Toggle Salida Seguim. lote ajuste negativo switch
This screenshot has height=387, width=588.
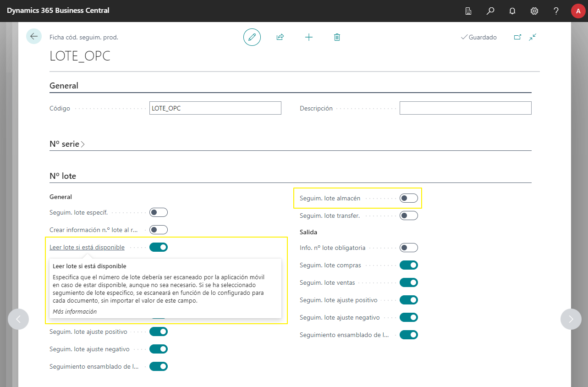point(409,317)
